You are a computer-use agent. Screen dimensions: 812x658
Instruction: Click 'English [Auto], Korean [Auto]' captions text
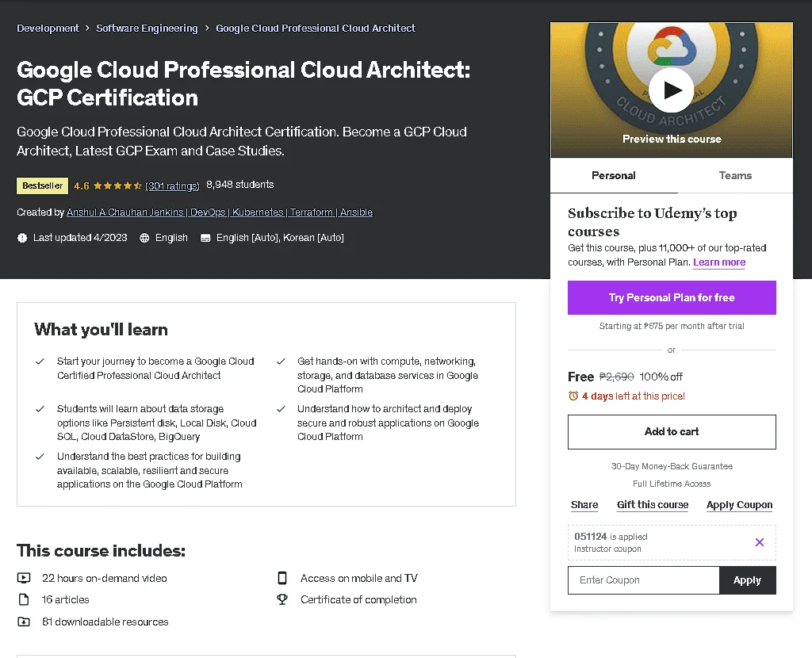click(x=280, y=238)
